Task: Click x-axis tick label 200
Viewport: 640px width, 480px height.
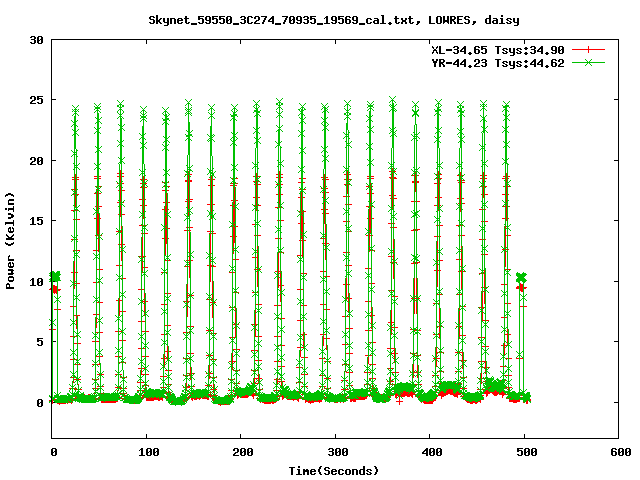Action: (243, 452)
